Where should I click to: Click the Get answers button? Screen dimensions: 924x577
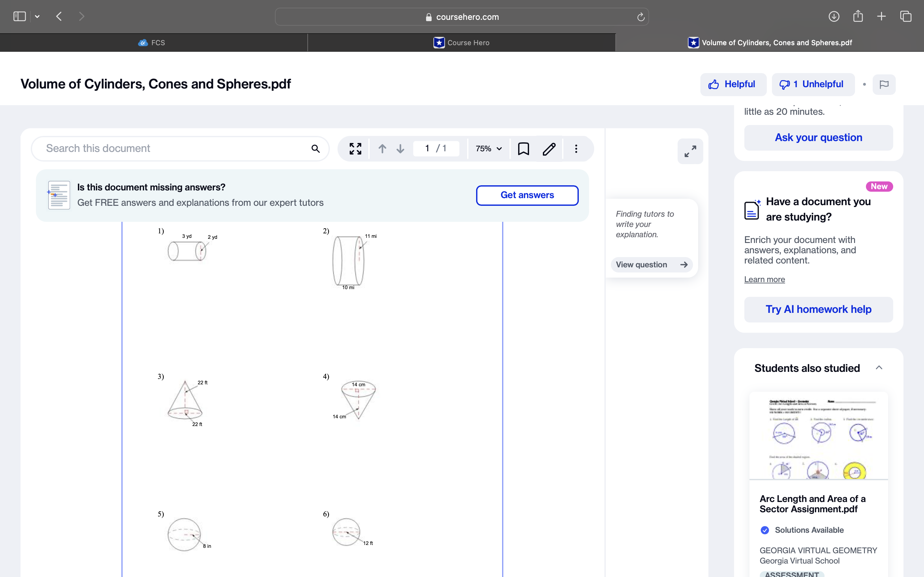(x=527, y=195)
